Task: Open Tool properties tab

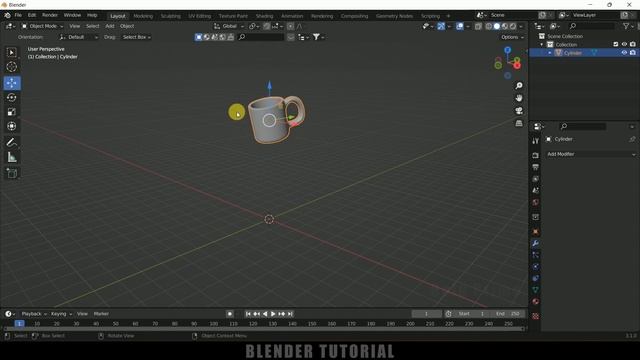Action: 536,141
